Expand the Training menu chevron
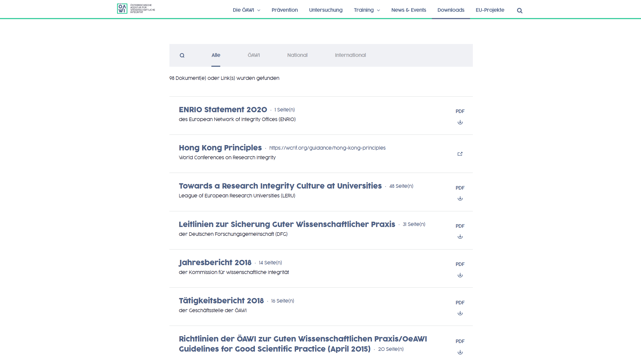Image resolution: width=641 pixels, height=364 pixels. pyautogui.click(x=378, y=10)
